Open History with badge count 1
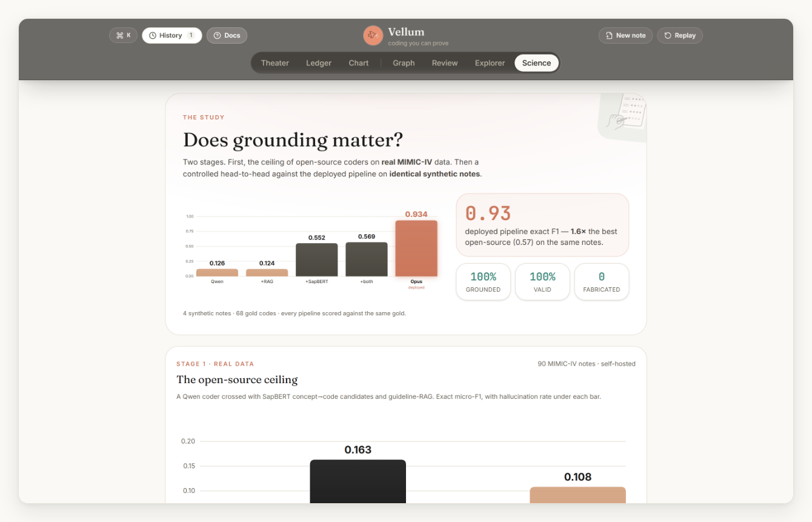This screenshot has width=812, height=522. click(172, 35)
